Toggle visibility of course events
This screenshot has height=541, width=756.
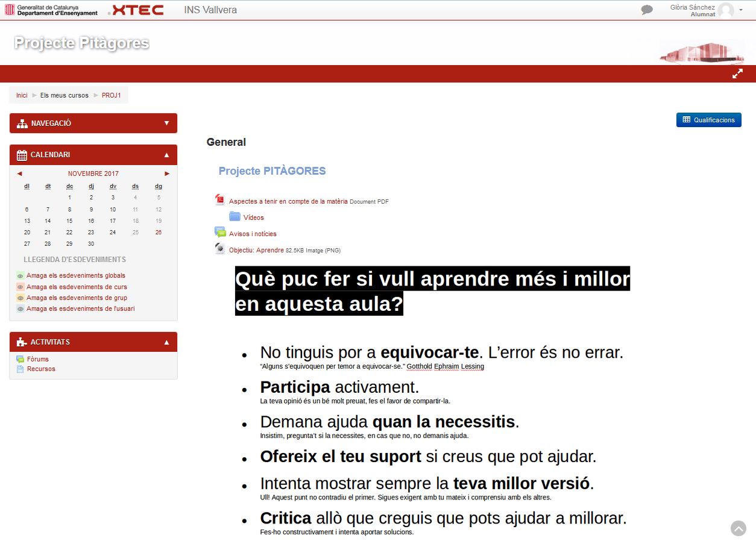coord(20,287)
